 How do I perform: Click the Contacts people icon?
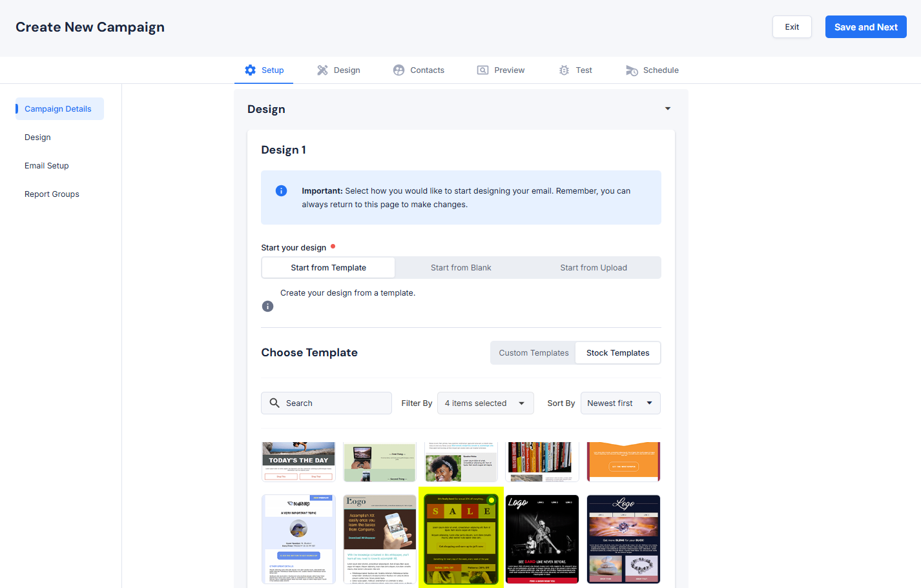tap(398, 70)
